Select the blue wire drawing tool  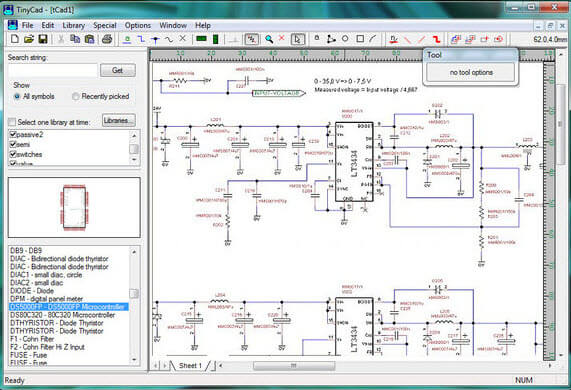pos(141,39)
